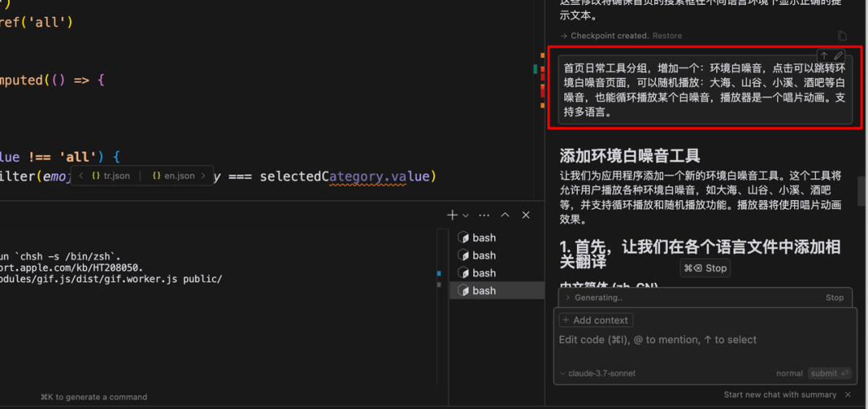The height and width of the screenshot is (409, 868).
Task: Open the claude-3.7-sonnet model dropdown
Action: click(597, 373)
